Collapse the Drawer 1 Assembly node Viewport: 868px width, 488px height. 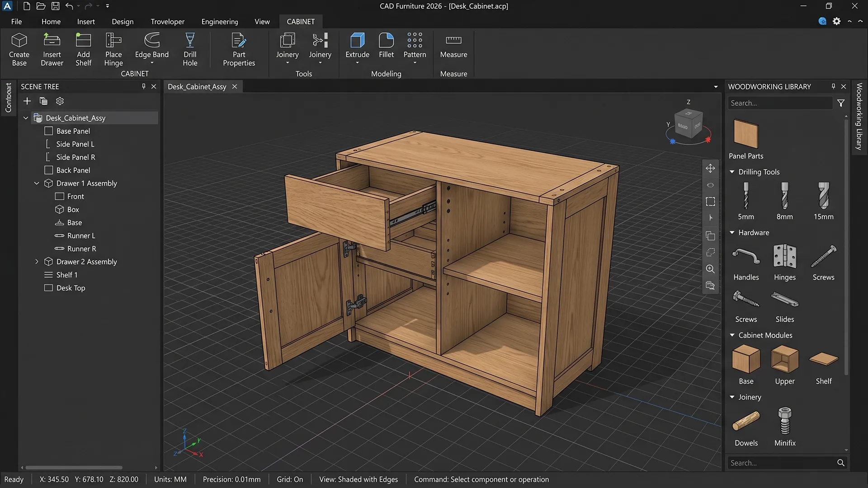pos(36,183)
